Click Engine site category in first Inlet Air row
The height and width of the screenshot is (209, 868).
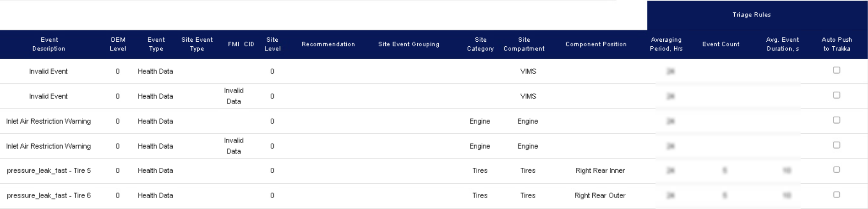pos(480,121)
